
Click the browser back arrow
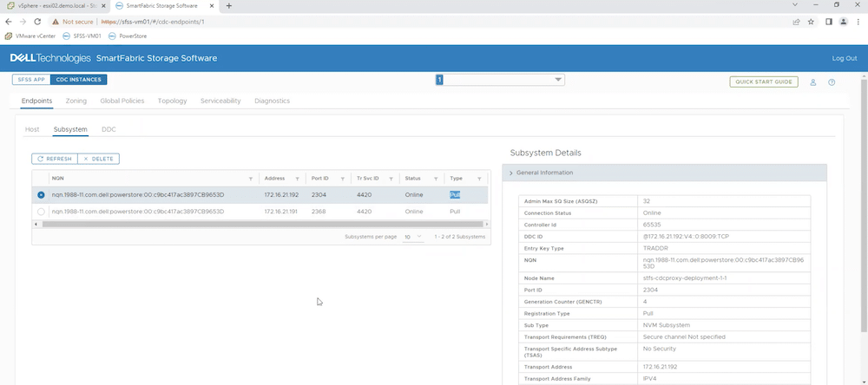tap(9, 22)
